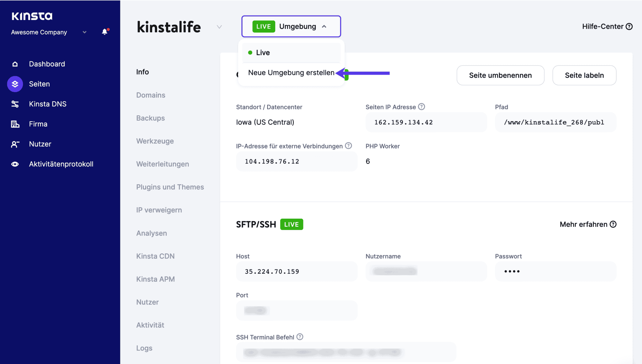Select 'Neue Umgebung erstellen' from the dropdown
This screenshot has width=642, height=364.
point(291,72)
